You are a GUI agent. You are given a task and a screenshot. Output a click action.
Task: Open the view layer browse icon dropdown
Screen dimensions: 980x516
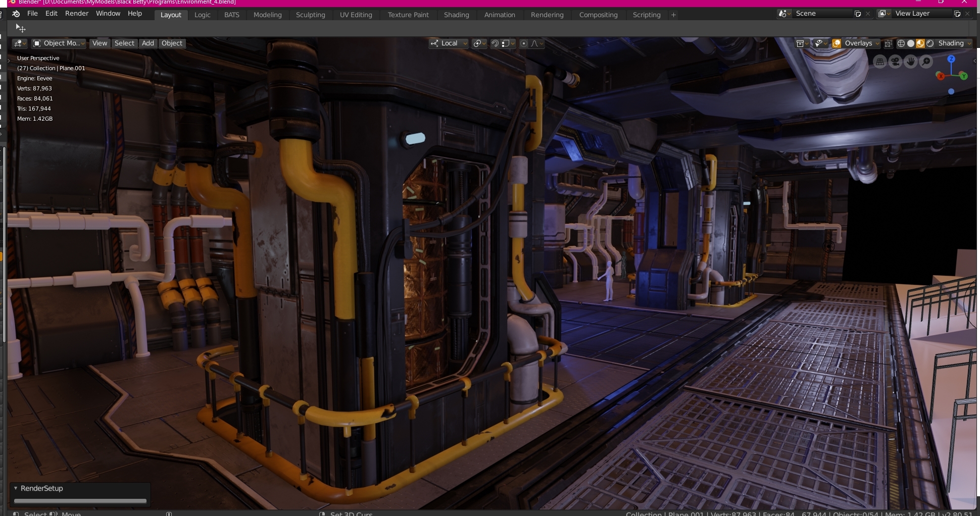point(884,14)
